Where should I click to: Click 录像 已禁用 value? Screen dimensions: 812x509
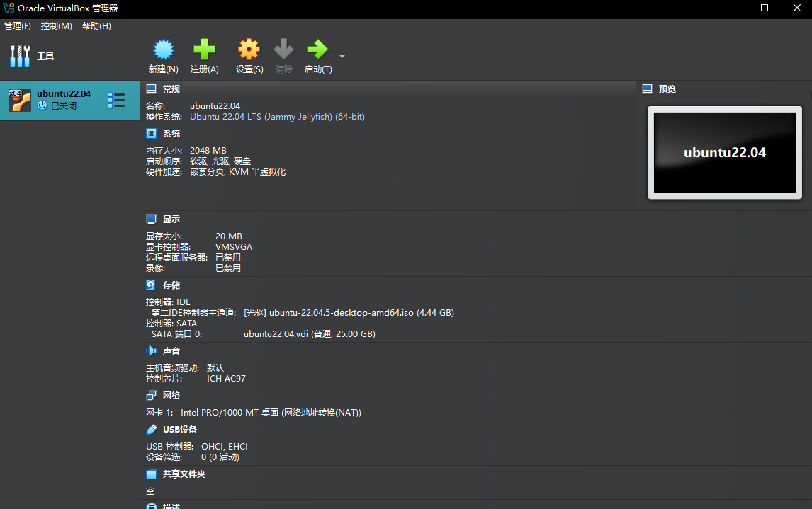[x=228, y=268]
